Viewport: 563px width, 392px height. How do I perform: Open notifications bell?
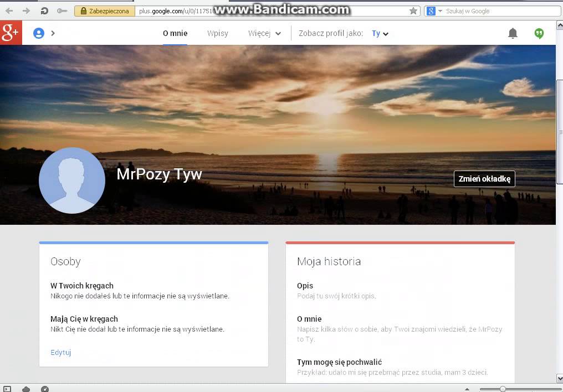point(513,33)
